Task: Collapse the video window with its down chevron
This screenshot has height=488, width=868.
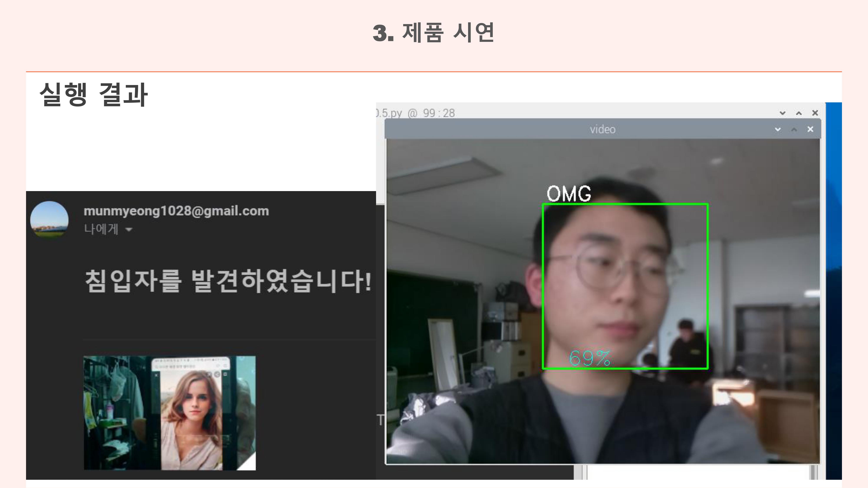Action: (x=778, y=129)
